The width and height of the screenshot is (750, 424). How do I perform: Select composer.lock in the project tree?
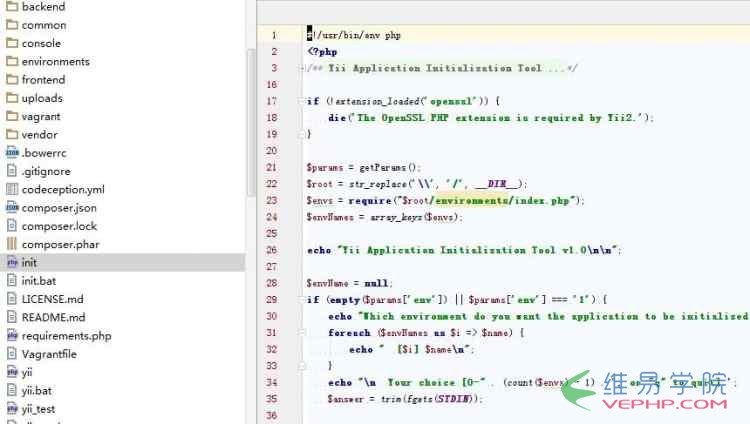[59, 226]
